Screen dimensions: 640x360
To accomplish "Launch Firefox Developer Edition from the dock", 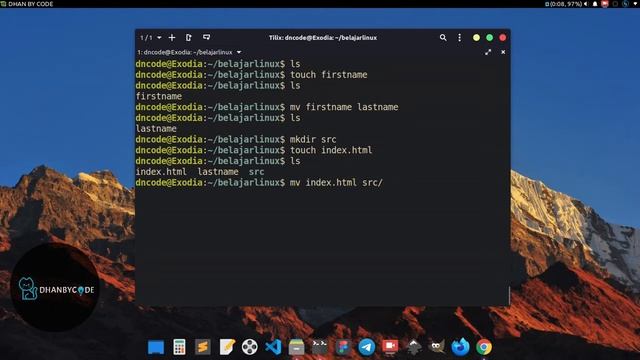I will click(460, 347).
